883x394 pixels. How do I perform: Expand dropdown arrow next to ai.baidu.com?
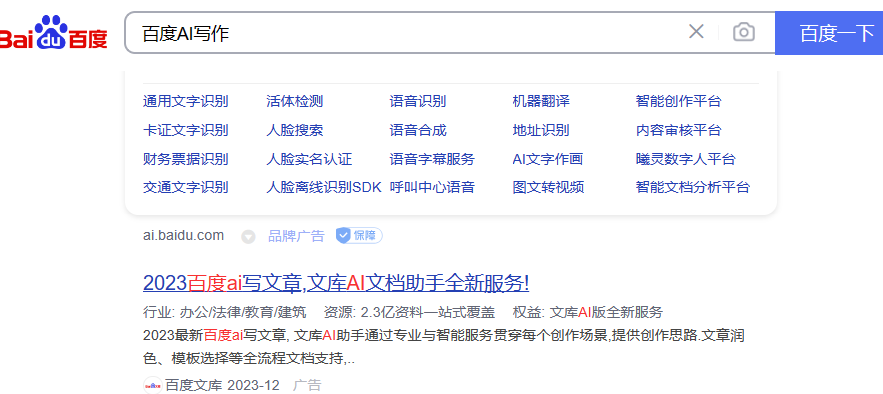click(248, 237)
